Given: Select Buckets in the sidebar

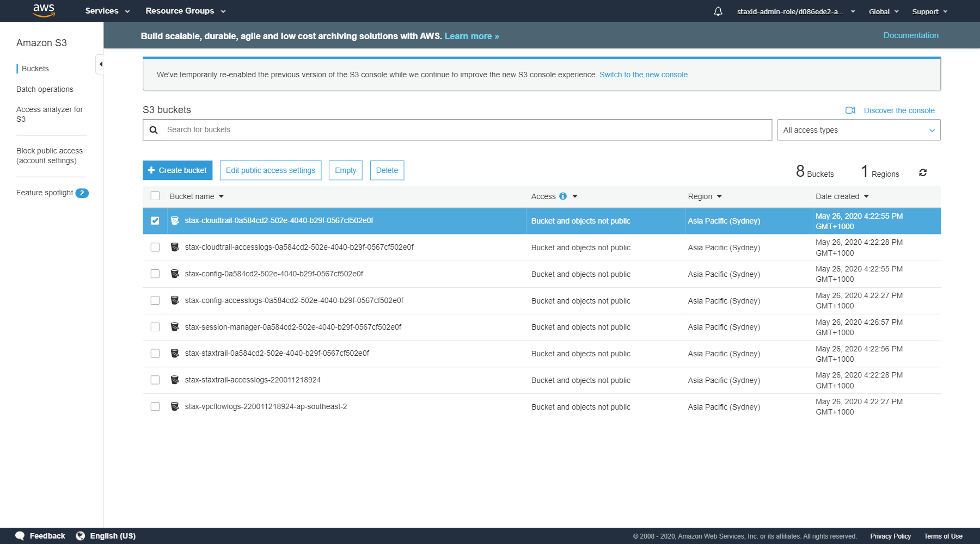Looking at the screenshot, I should [x=35, y=69].
